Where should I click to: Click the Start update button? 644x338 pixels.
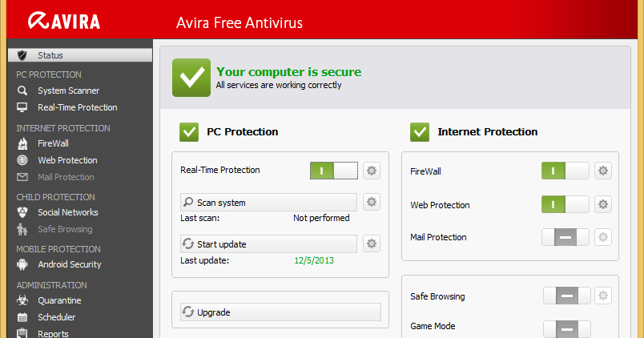pos(269,243)
